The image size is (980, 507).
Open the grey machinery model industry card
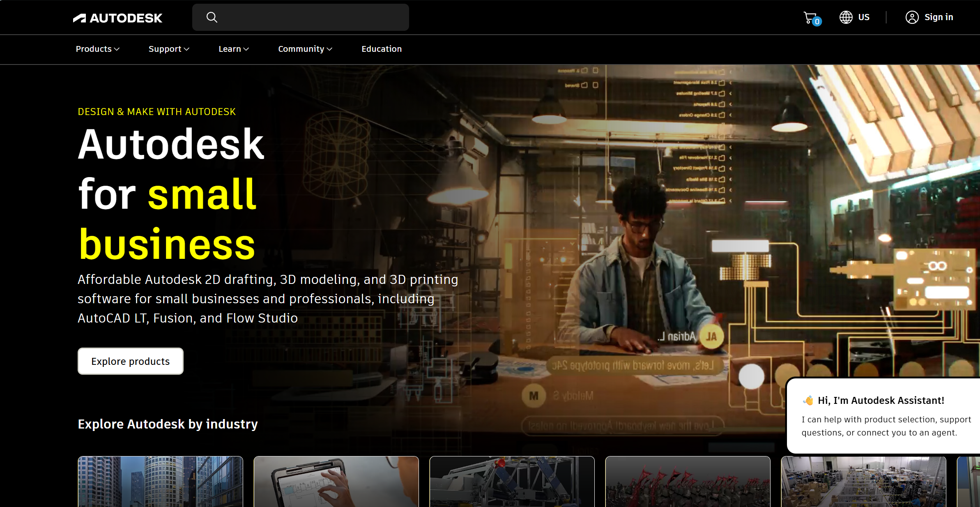click(512, 482)
